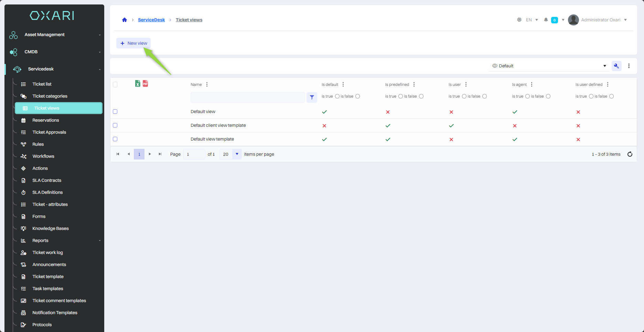Apply the Name column filter funnel
Viewport: 644px width, 332px height.
pyautogui.click(x=312, y=97)
